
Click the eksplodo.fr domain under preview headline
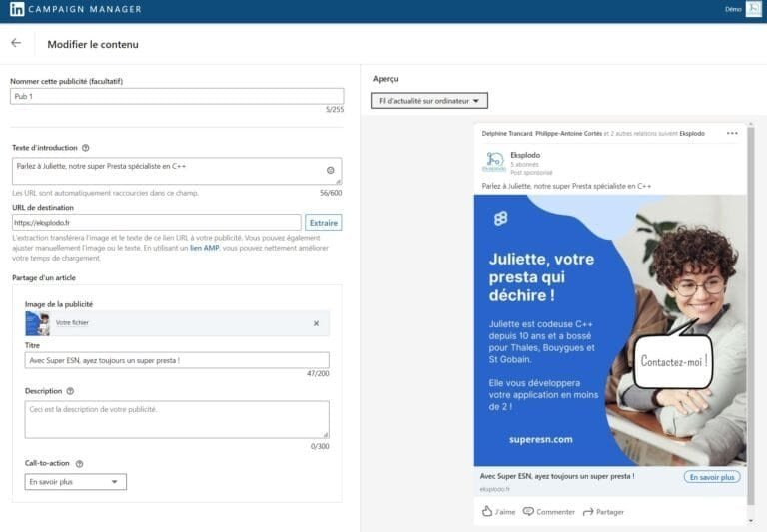(x=494, y=489)
